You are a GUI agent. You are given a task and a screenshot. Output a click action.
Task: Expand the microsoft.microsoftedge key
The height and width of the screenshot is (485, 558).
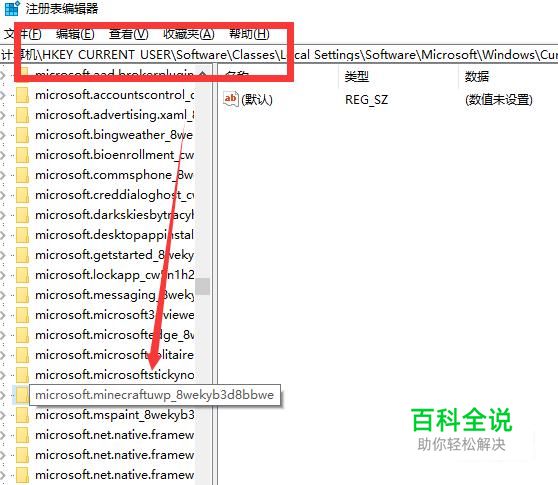(2, 334)
